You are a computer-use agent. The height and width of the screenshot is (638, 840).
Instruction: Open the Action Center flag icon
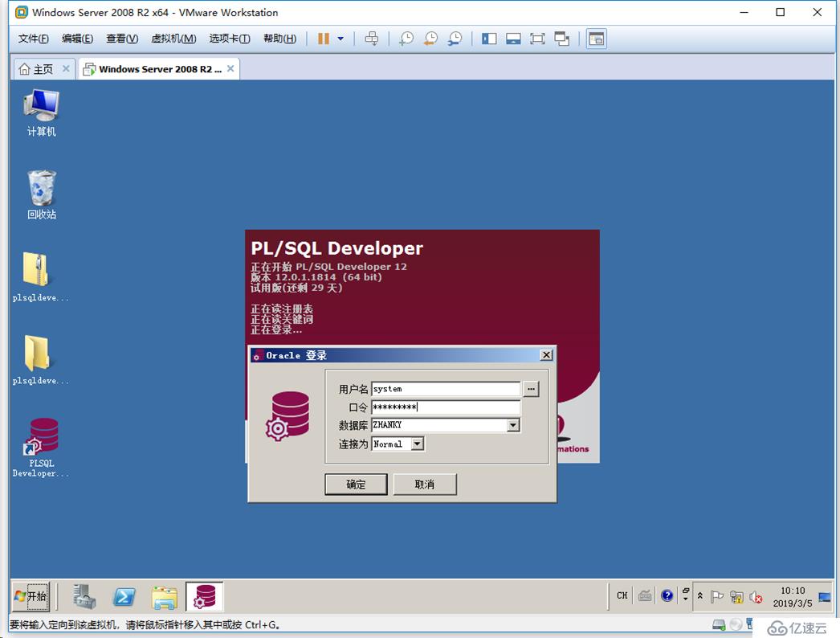(x=717, y=596)
